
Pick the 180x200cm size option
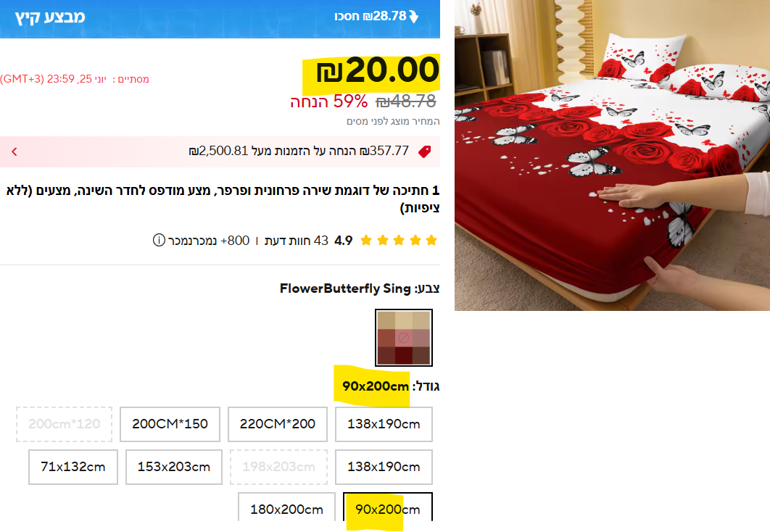coord(287,507)
